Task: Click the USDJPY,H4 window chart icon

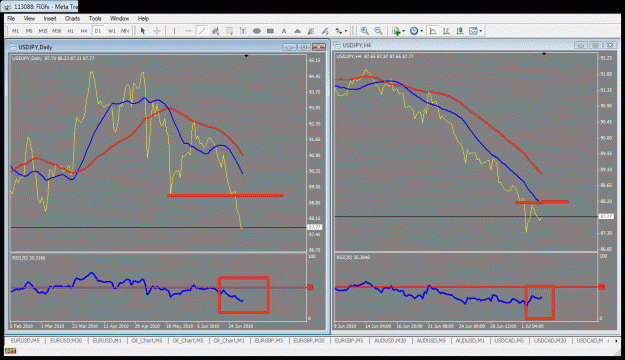Action: (337, 45)
